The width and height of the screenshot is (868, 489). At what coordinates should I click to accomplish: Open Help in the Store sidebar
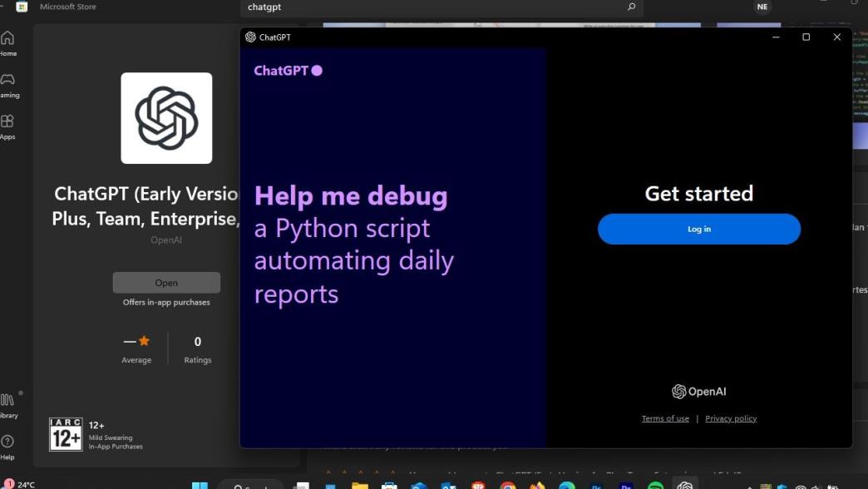pos(7,447)
